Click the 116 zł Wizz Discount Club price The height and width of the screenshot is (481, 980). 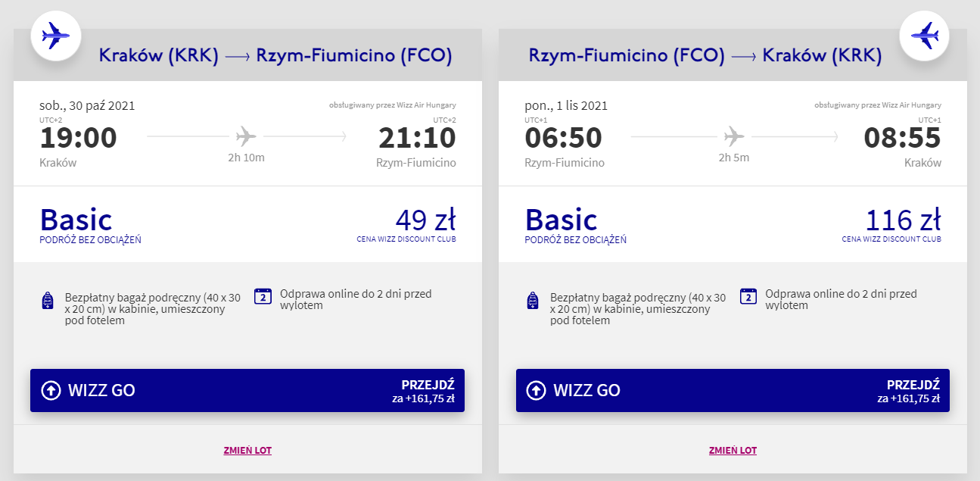(903, 220)
